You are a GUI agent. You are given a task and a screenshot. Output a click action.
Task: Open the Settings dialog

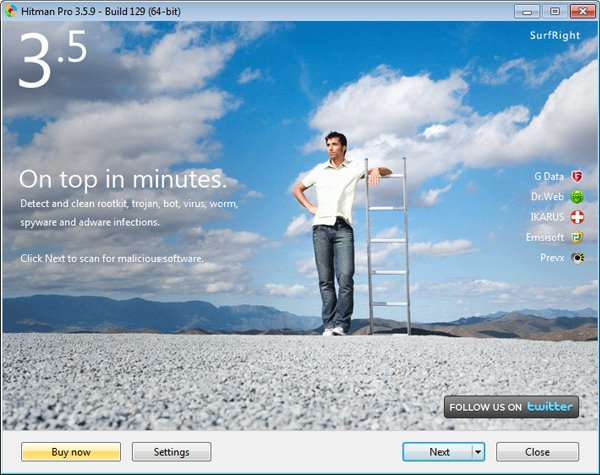tap(171, 452)
